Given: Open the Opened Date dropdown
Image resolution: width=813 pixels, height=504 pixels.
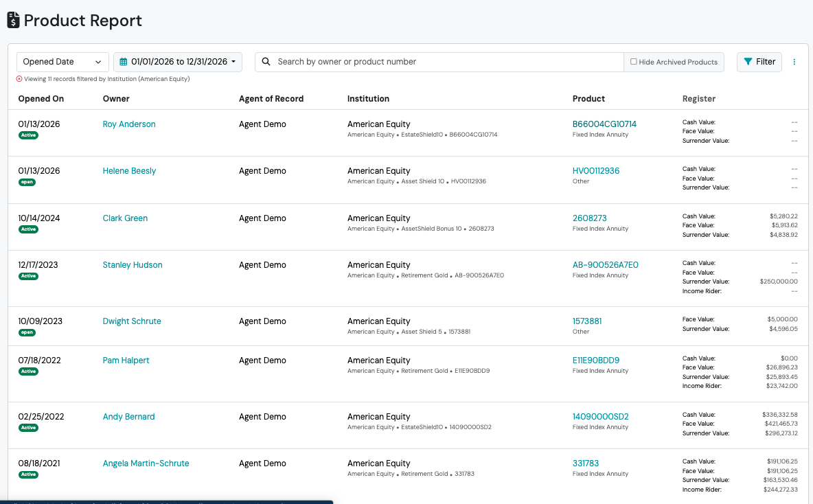Looking at the screenshot, I should pyautogui.click(x=62, y=62).
